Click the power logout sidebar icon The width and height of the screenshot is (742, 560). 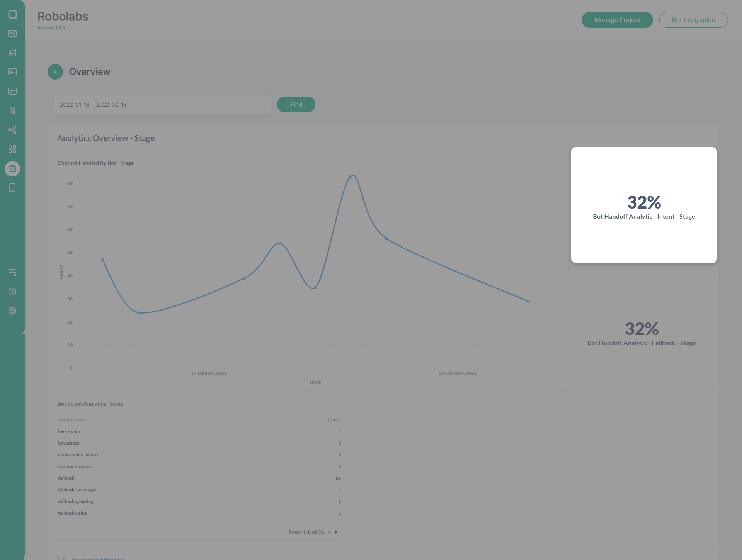pos(12,311)
